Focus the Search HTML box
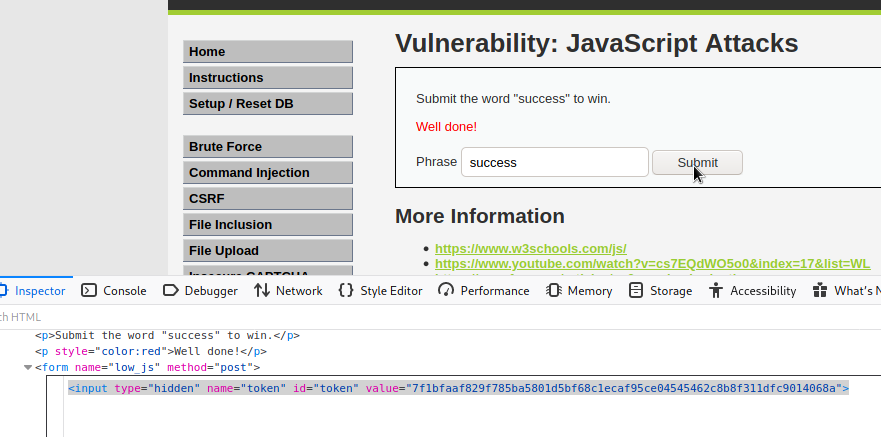 point(20,317)
